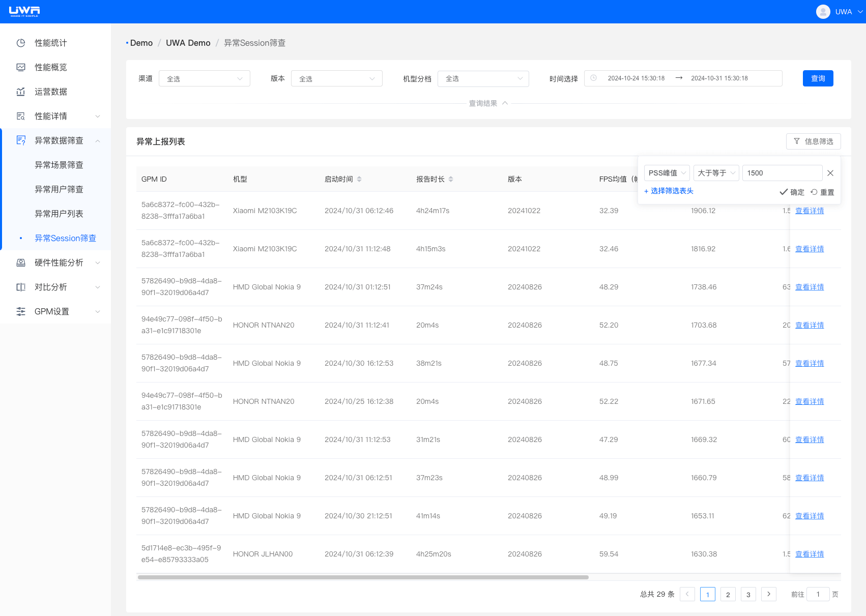This screenshot has width=866, height=616.
Task: Click the Demo breadcrumb
Action: click(141, 43)
